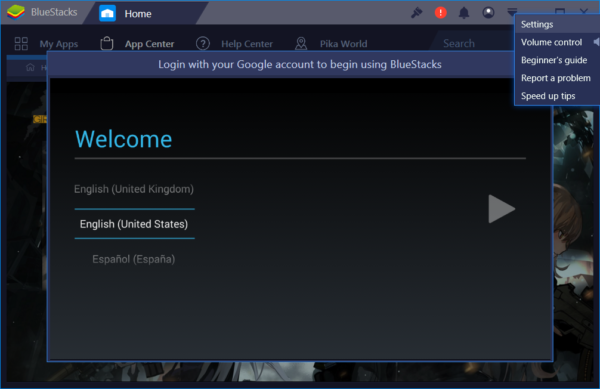Screen dimensions: 600x389
Task: Open the Help Center section
Action: pyautogui.click(x=247, y=44)
